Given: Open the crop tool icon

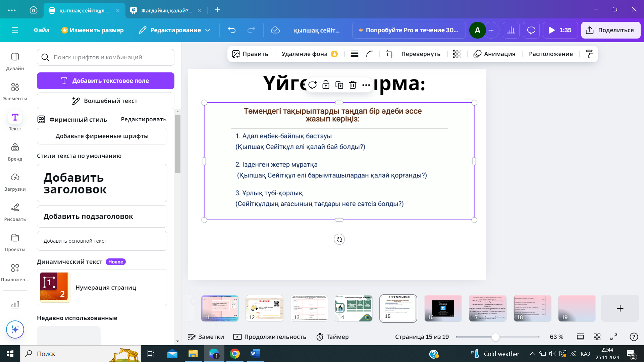Looking at the screenshot, I should (x=389, y=54).
